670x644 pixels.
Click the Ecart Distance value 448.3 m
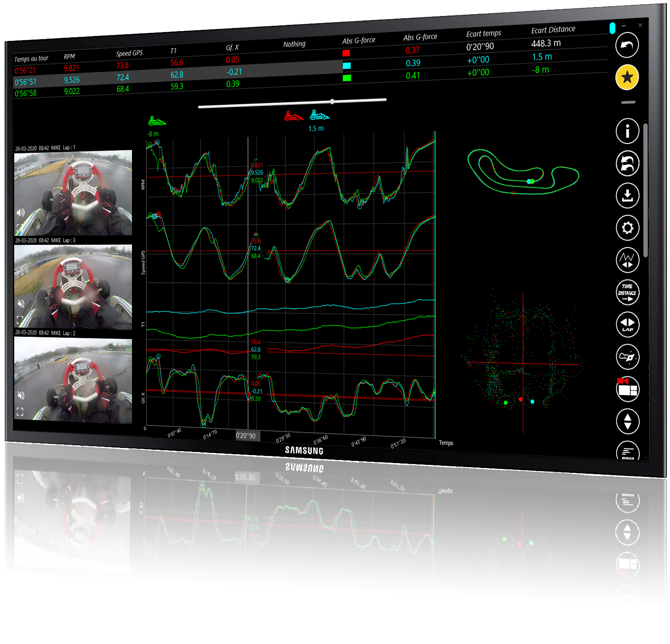(546, 43)
